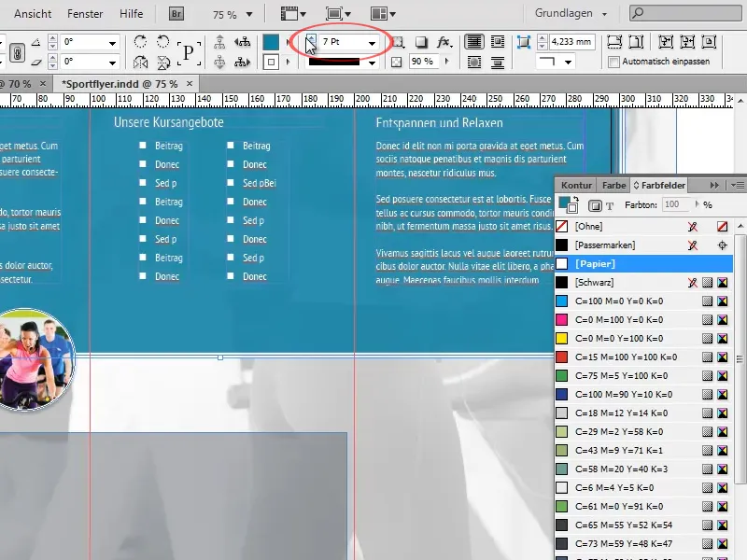Click the swap fill and stroke arrow
This screenshot has width=747, height=560.
click(x=576, y=198)
